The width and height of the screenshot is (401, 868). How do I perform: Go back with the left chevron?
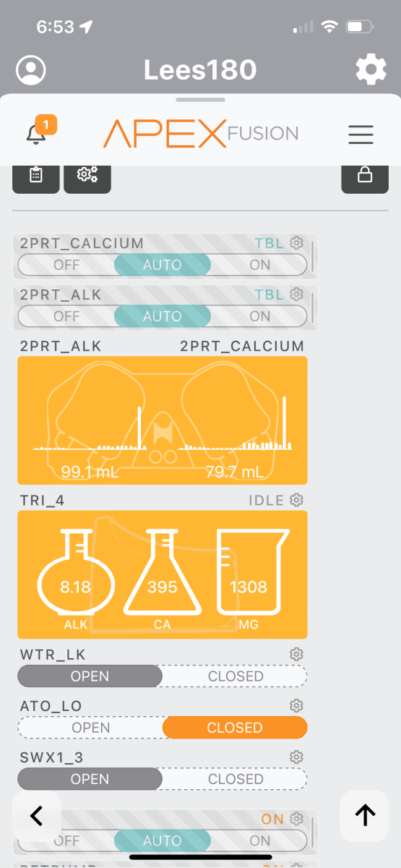(x=37, y=816)
